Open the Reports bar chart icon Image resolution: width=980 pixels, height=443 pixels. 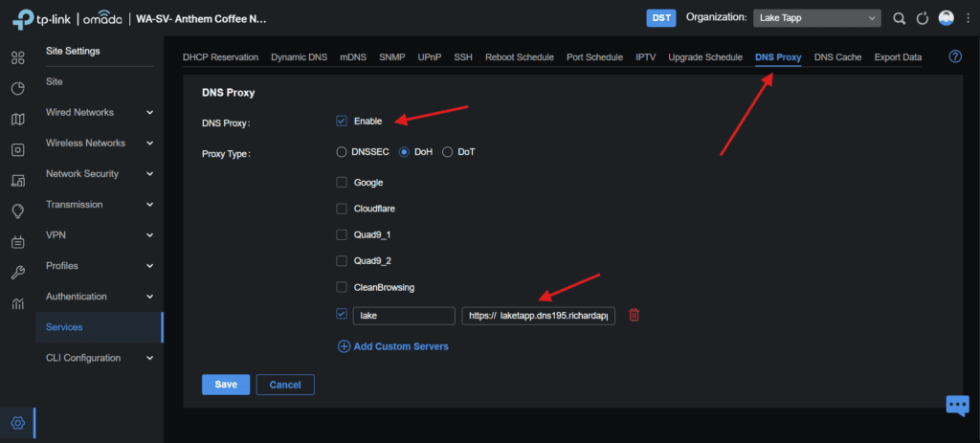18,304
